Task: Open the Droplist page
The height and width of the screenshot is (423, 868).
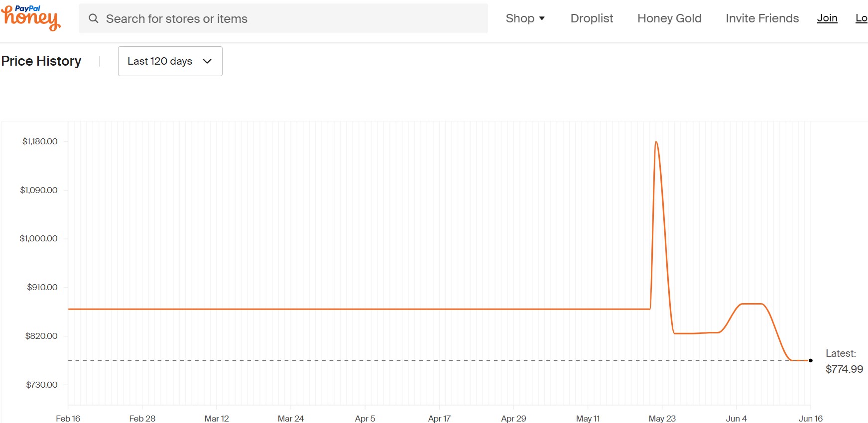Action: (592, 18)
